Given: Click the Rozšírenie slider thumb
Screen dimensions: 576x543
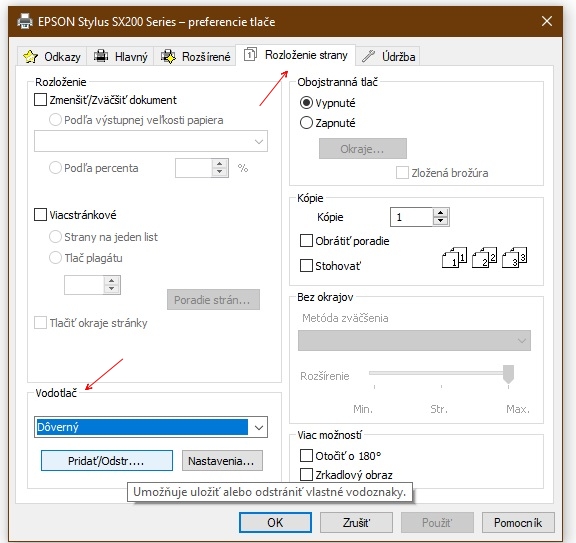Looking at the screenshot, I should pos(508,374).
